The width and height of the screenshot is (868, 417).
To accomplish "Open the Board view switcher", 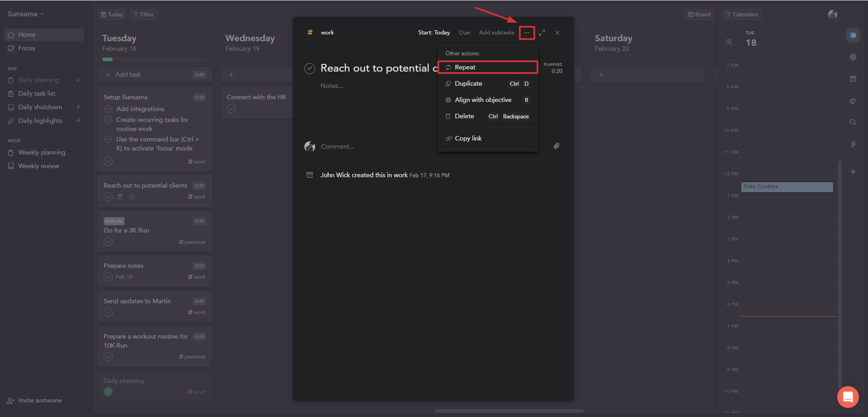I will click(x=699, y=15).
